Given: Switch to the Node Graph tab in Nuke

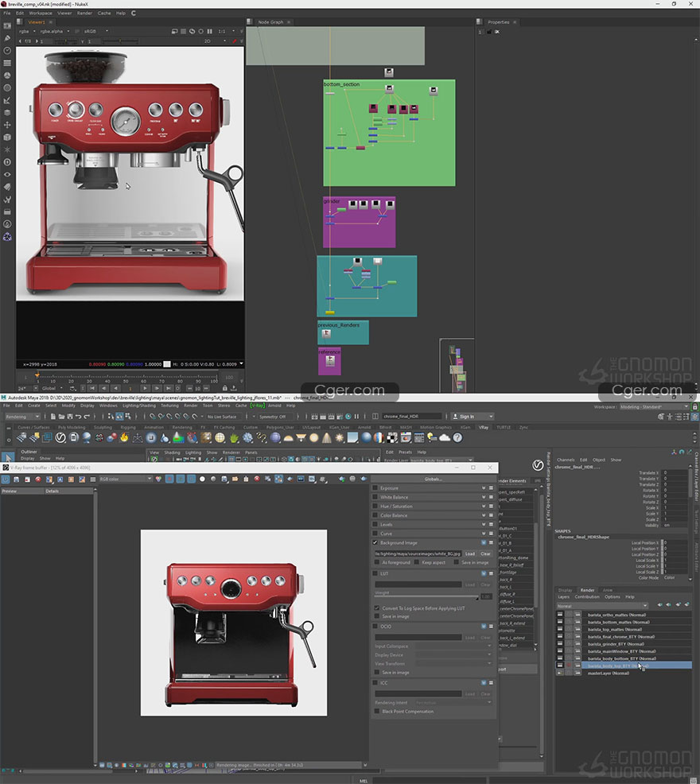Looking at the screenshot, I should click(270, 22).
